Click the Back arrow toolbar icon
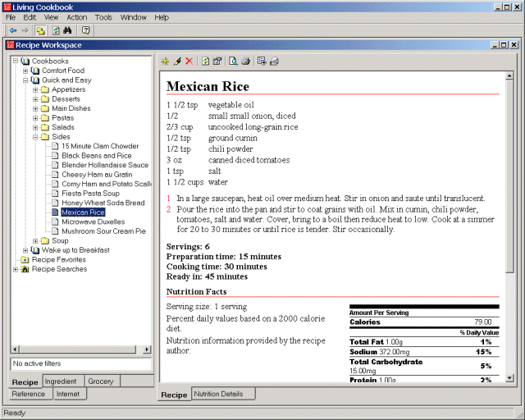Viewport: 525px width, 420px height. (13, 31)
